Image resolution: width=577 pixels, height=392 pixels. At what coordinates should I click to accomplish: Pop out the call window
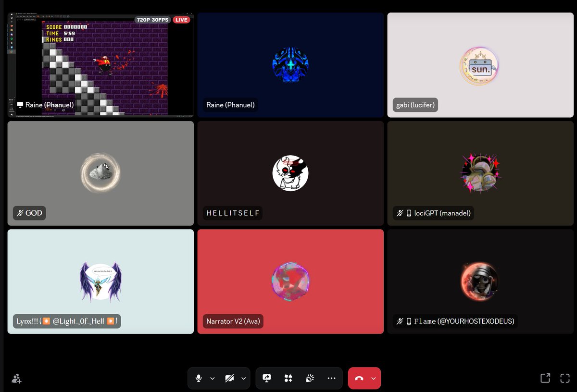click(545, 378)
